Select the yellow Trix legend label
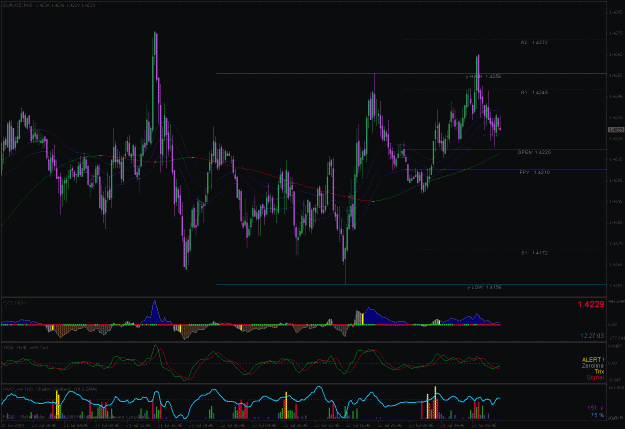 coord(599,372)
